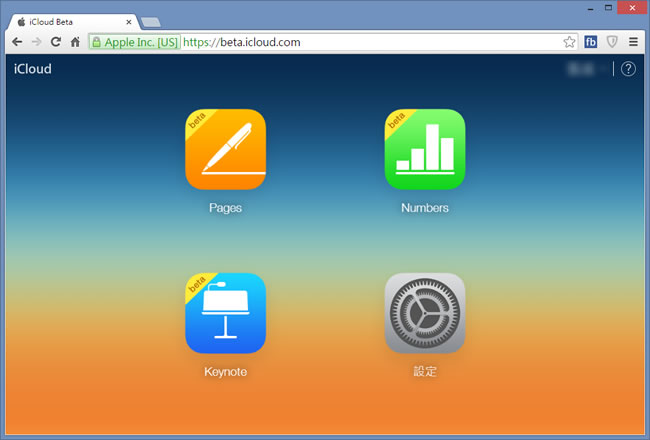Open the Chrome hamburger menu
Screen dimensions: 650x440
click(633, 42)
